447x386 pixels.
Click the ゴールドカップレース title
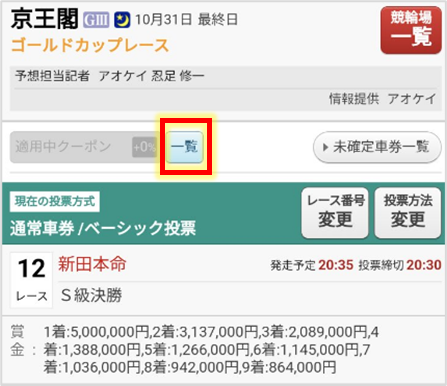point(90,45)
